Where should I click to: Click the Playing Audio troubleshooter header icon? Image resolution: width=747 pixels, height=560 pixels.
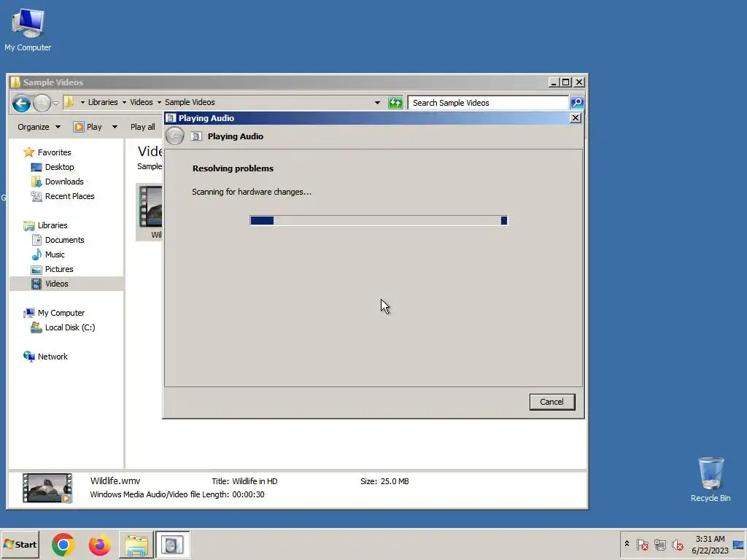coord(196,136)
